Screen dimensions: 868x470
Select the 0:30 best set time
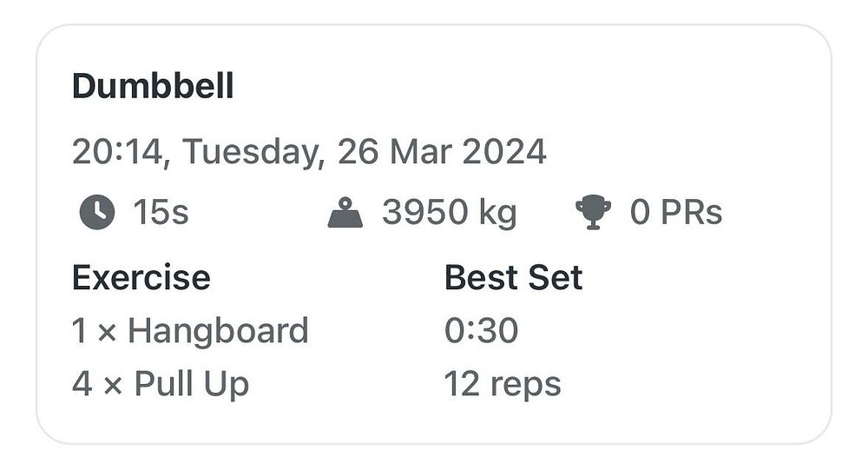[481, 331]
